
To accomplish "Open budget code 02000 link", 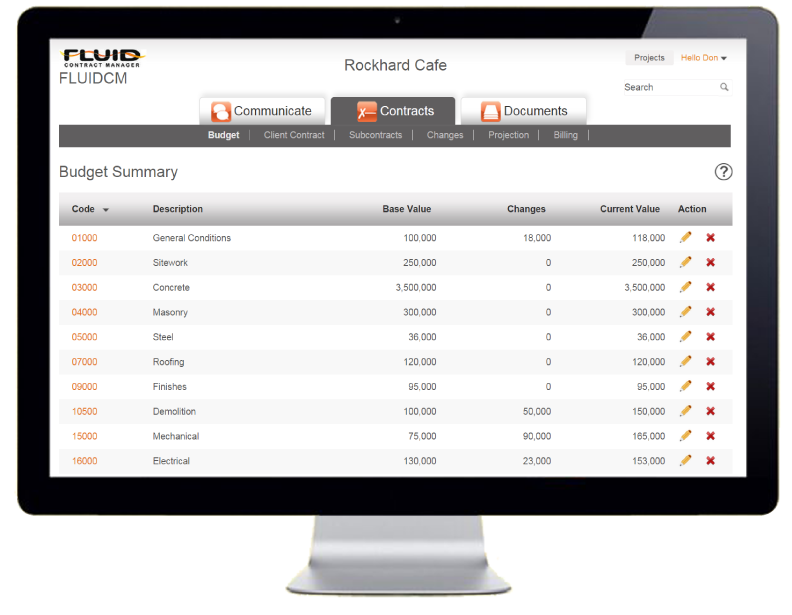I will (x=84, y=263).
